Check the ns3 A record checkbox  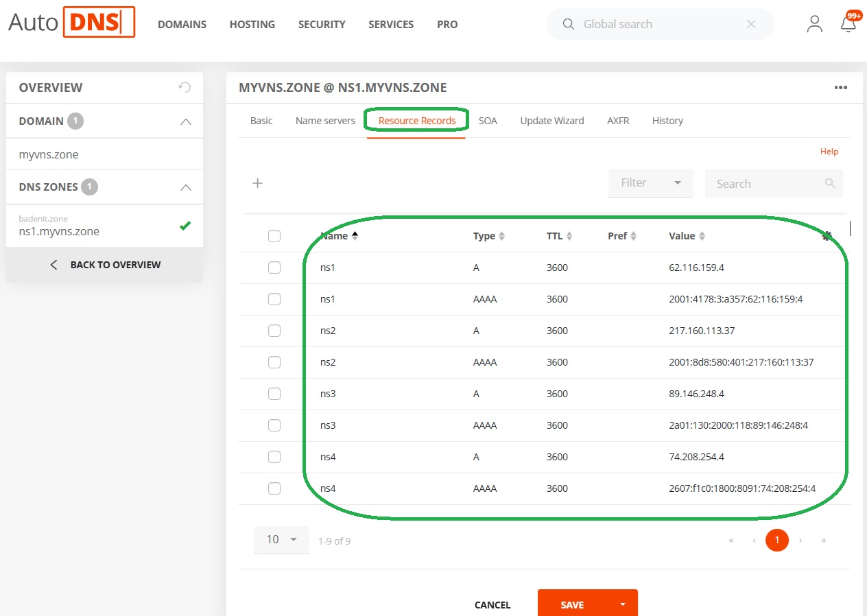[x=274, y=394]
